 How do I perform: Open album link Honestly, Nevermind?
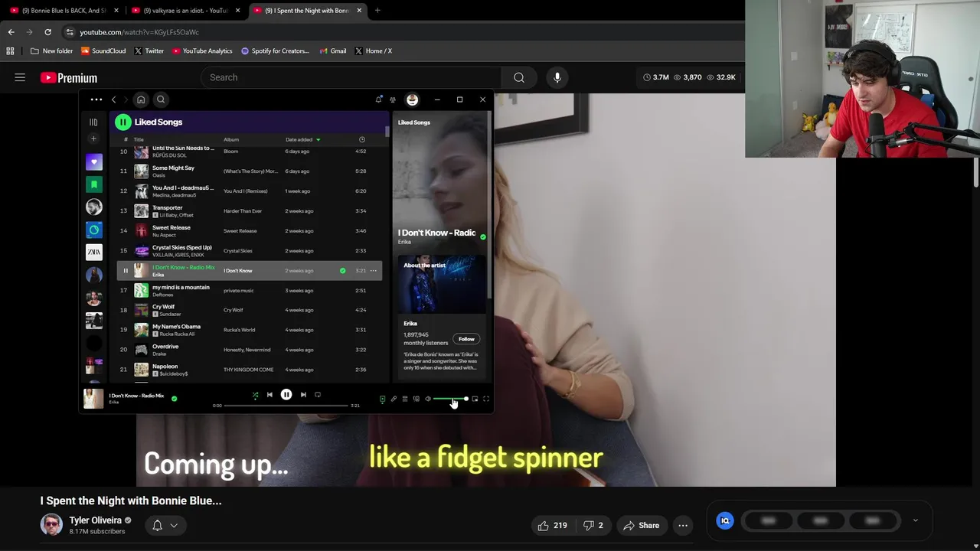(247, 350)
